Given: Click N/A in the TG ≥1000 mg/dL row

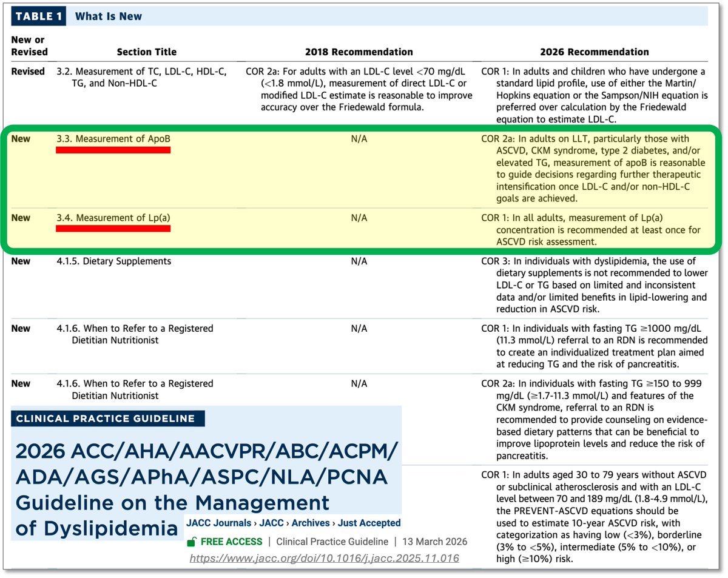Looking at the screenshot, I should 359,329.
